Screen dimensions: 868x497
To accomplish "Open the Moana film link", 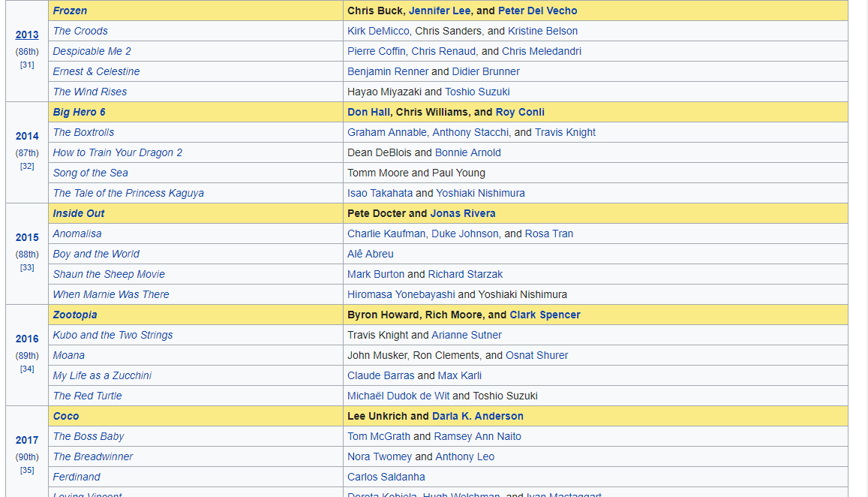I will pyautogui.click(x=68, y=355).
